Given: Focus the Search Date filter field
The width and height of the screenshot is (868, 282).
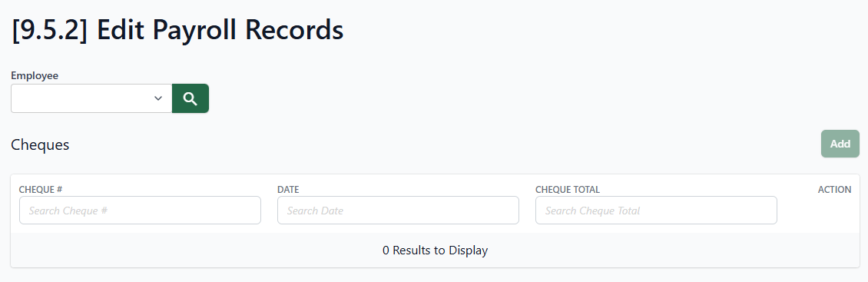Looking at the screenshot, I should coord(398,210).
